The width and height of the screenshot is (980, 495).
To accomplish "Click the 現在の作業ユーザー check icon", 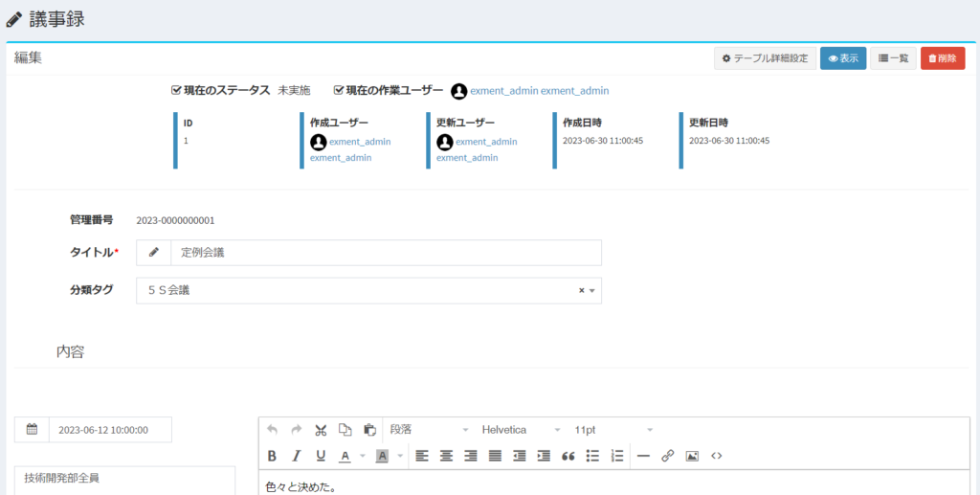I will [339, 90].
